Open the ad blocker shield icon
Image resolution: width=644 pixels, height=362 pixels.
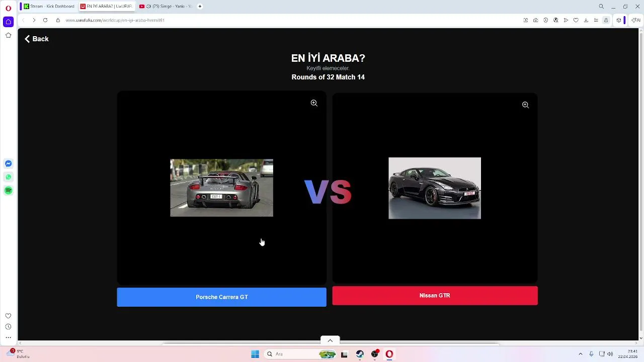pos(546,20)
